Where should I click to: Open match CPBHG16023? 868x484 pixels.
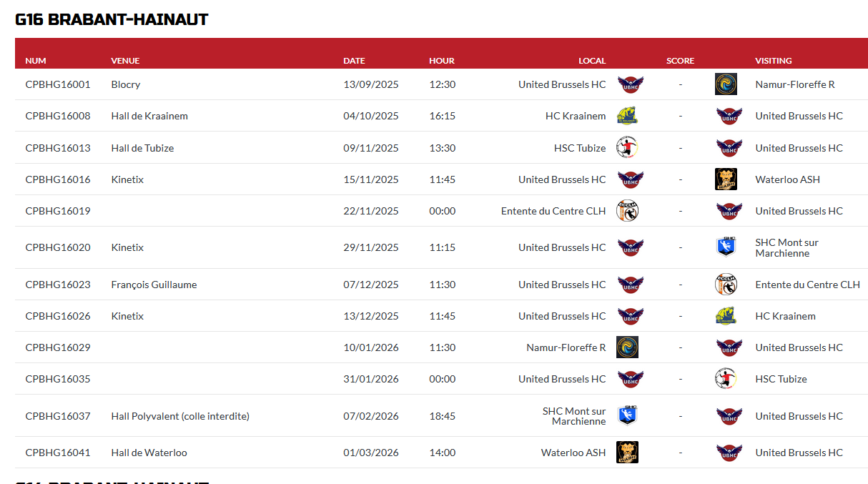[x=58, y=285]
